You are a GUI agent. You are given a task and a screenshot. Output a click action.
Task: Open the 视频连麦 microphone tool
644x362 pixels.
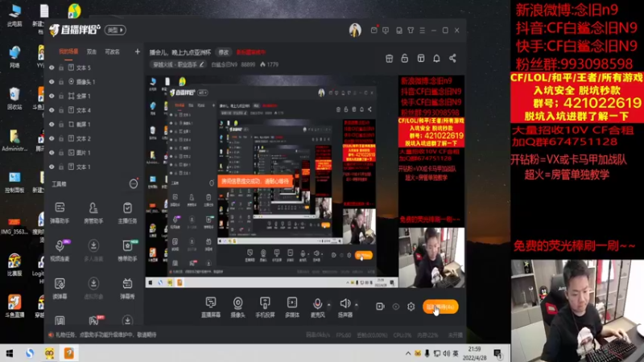[60, 249]
